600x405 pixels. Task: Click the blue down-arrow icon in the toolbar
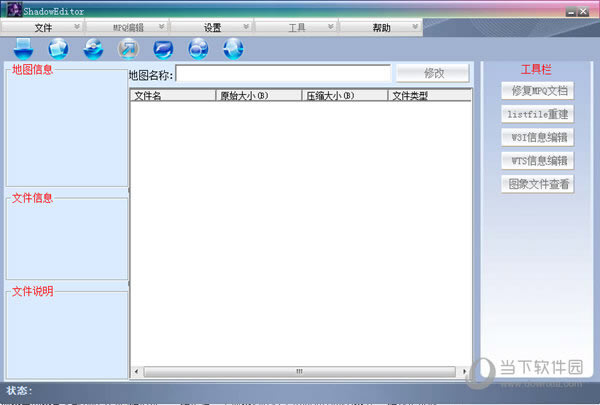(23, 48)
